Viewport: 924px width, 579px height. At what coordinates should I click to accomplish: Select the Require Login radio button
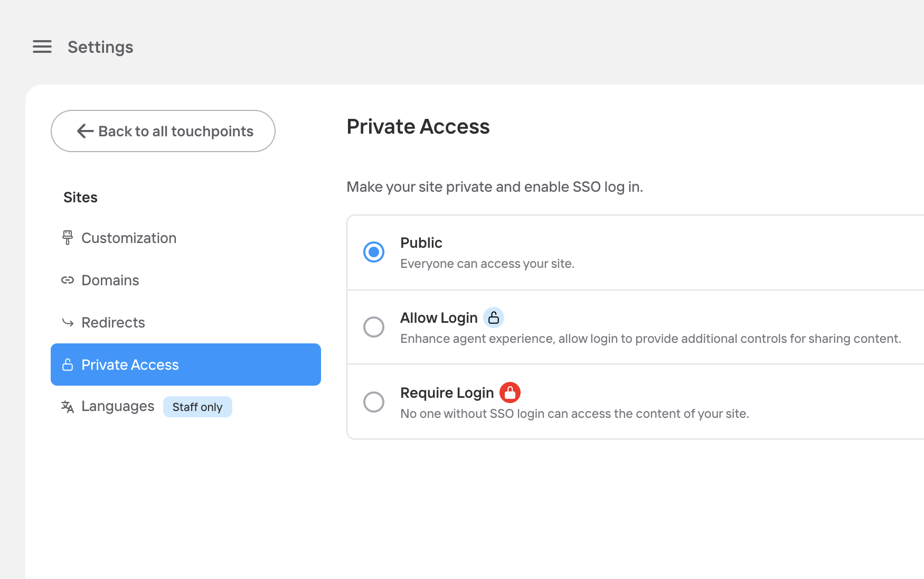[x=374, y=402]
